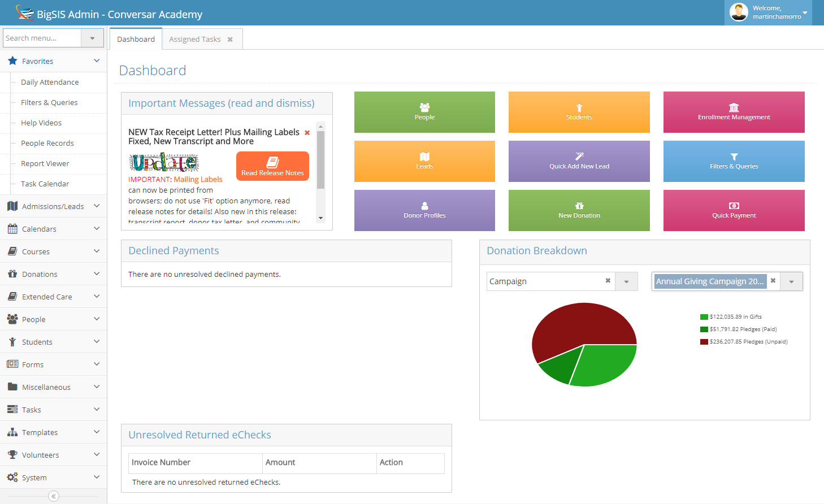Open the search menu dropdown arrow
Image resolution: width=824 pixels, height=504 pixels.
coord(92,38)
